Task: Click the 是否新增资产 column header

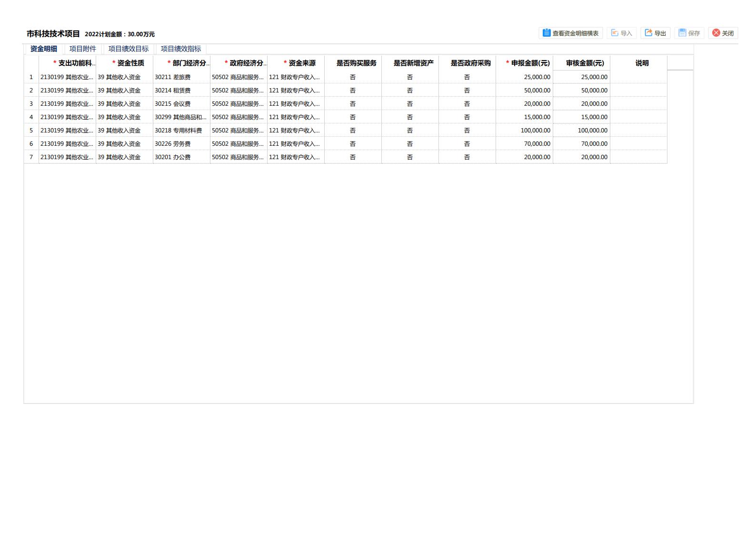Action: [410, 63]
